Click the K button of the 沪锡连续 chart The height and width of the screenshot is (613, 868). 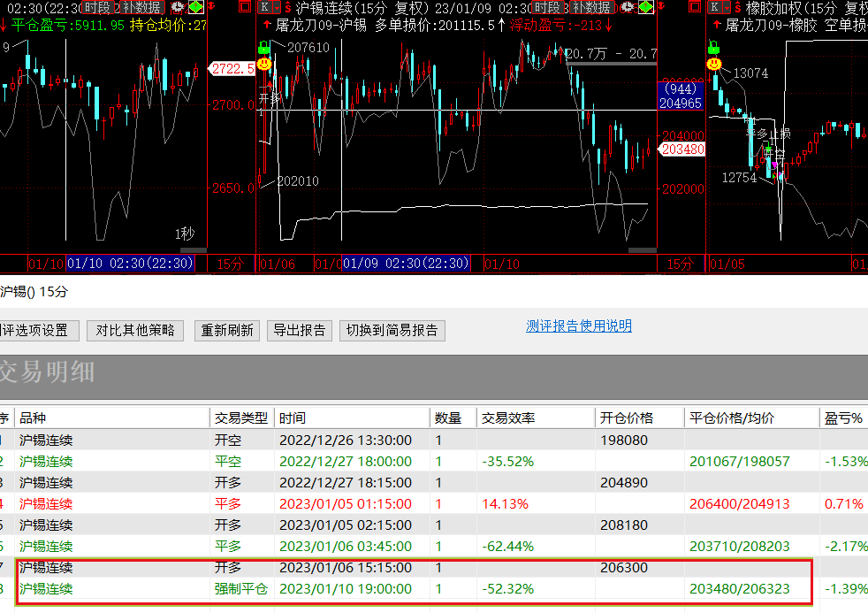click(265, 7)
